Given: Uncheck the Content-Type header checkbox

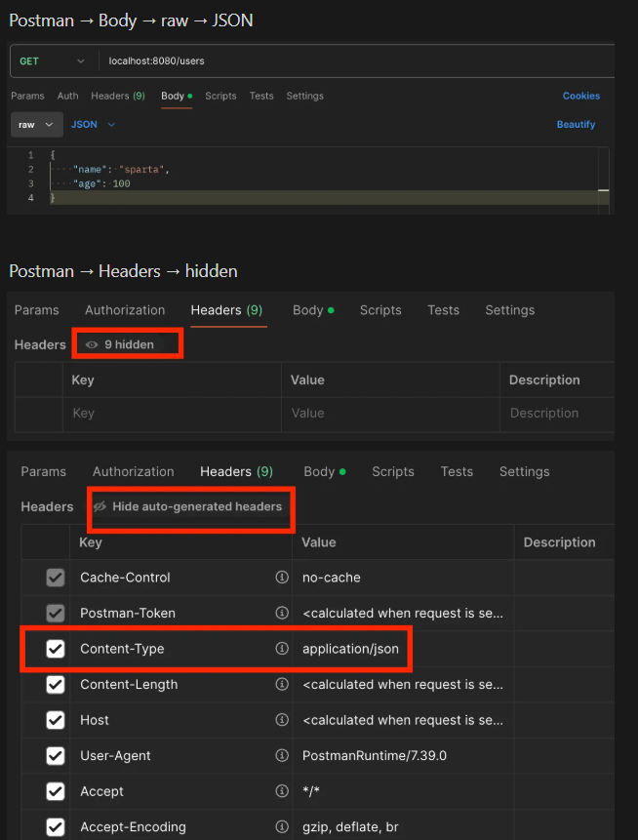Looking at the screenshot, I should click(56, 649).
